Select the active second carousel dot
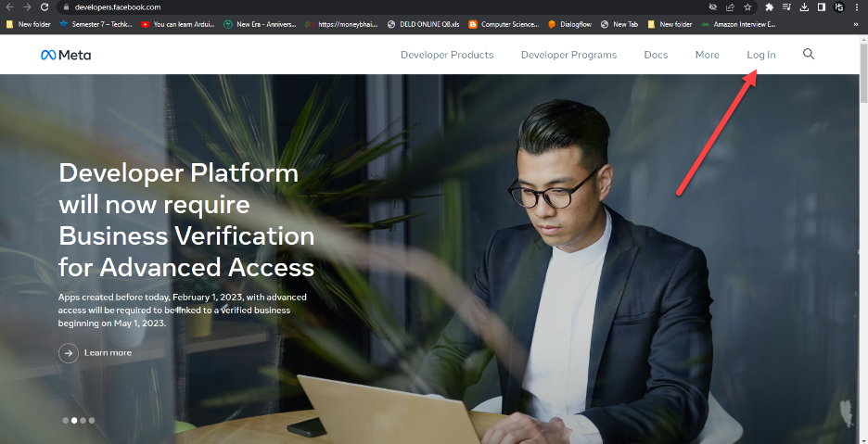 tap(74, 420)
